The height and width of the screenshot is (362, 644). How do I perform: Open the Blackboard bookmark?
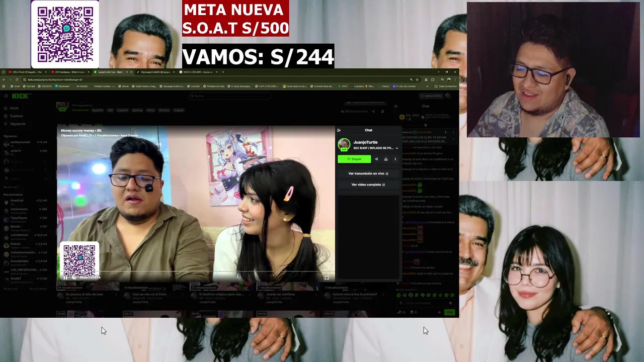click(62, 86)
